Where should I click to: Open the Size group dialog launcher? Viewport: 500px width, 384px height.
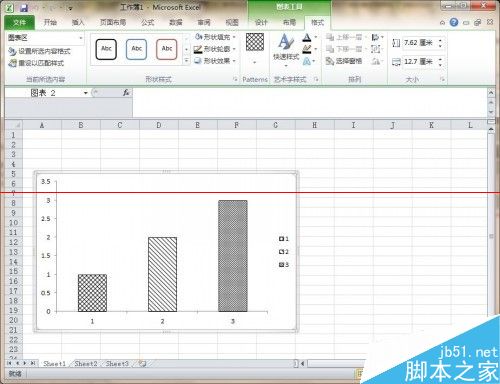(x=442, y=79)
